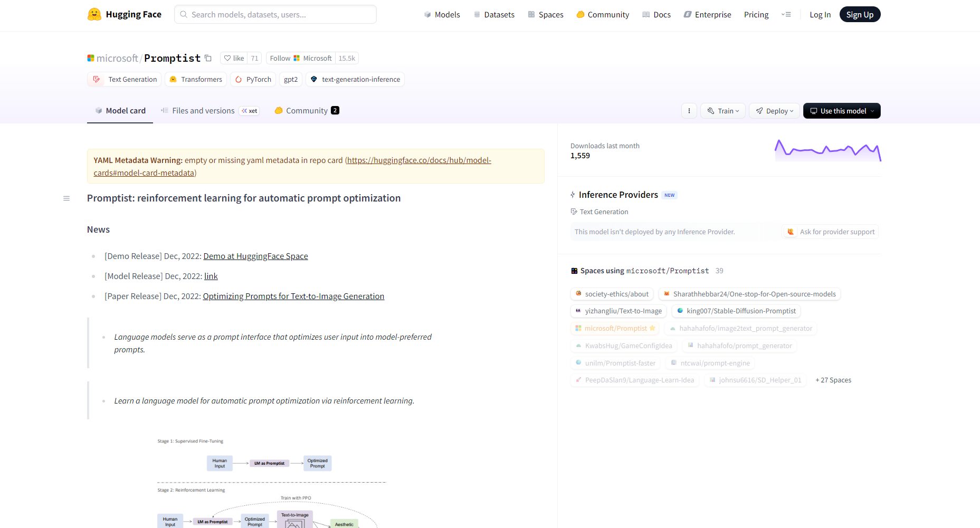Click the downloads trend chart
Screen dimensions: 980x528
827,150
